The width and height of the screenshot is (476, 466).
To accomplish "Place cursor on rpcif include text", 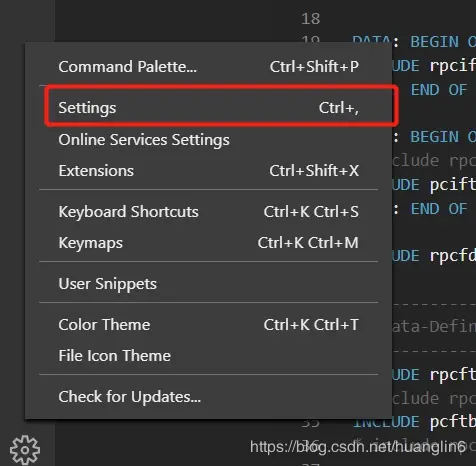I will pos(452,66).
